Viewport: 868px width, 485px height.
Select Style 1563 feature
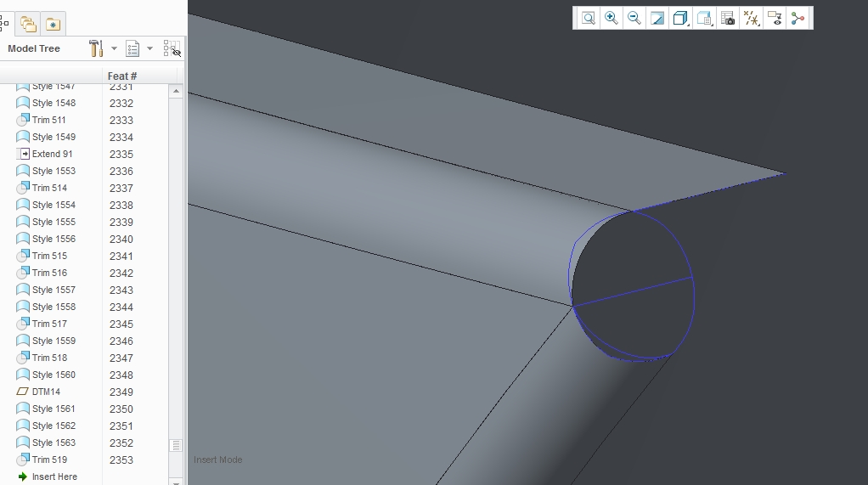(54, 443)
